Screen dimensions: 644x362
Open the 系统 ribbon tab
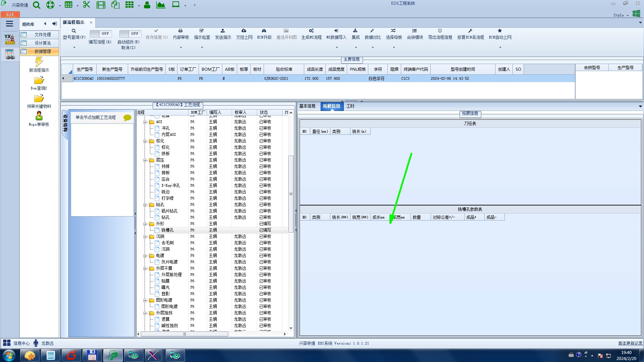pos(10,15)
